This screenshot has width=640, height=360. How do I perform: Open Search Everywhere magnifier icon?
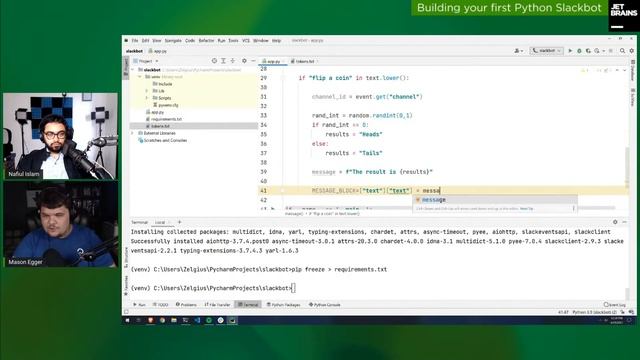point(622,51)
